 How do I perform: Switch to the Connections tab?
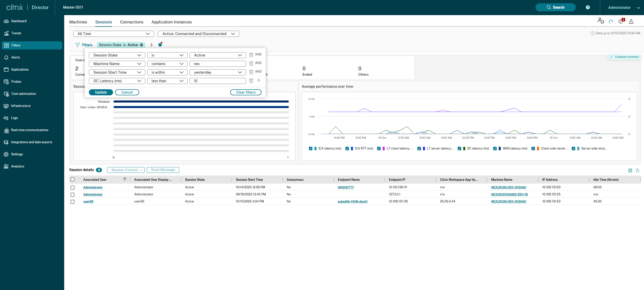[x=131, y=22]
